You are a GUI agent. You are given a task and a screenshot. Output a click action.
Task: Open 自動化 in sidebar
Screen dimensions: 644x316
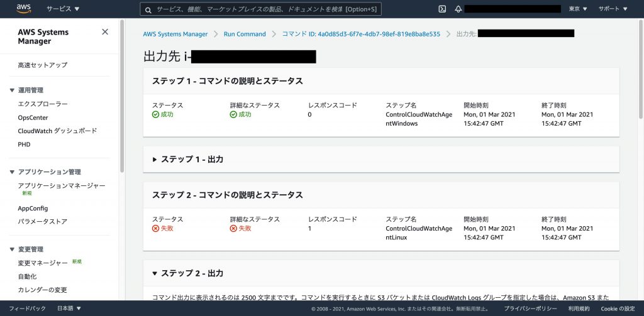[27, 276]
